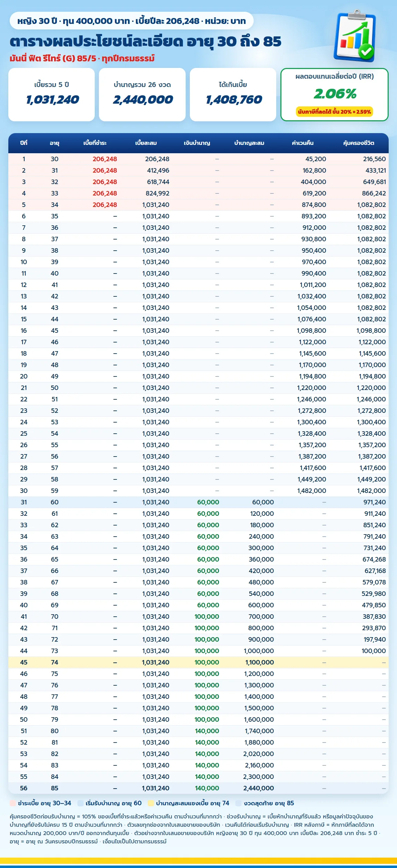Click the 2.06% IRR value
The image size is (397, 868).
[335, 94]
